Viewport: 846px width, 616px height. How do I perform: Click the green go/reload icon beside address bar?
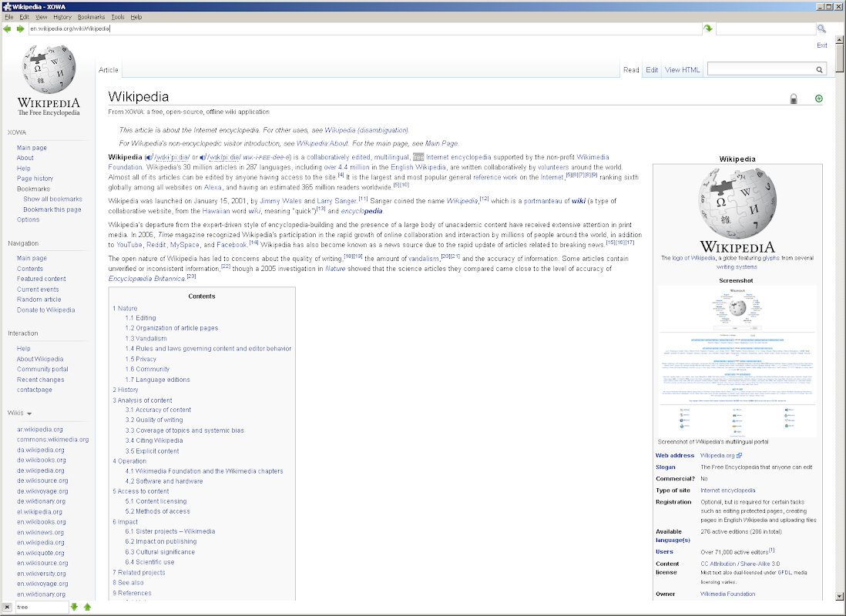pos(708,28)
